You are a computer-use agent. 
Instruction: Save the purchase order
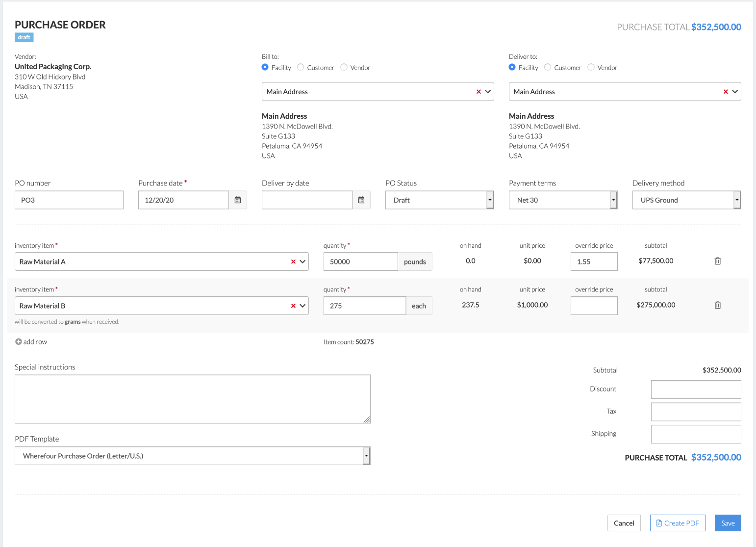(728, 523)
